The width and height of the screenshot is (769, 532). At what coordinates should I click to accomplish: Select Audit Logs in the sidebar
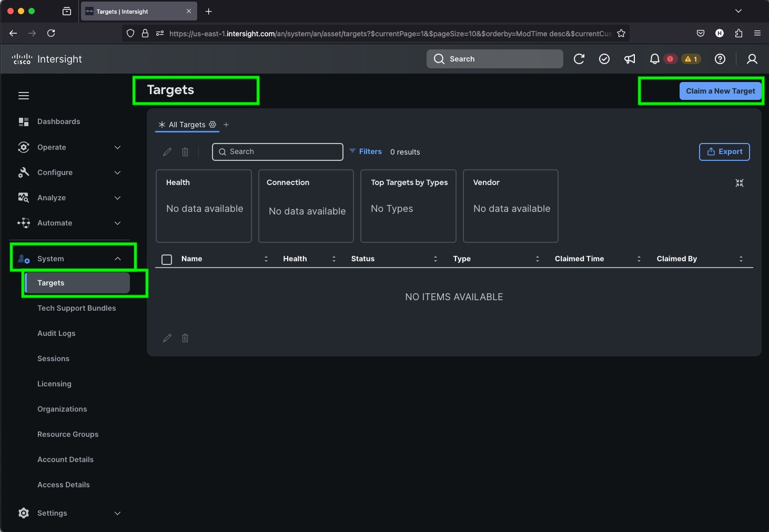tap(56, 333)
